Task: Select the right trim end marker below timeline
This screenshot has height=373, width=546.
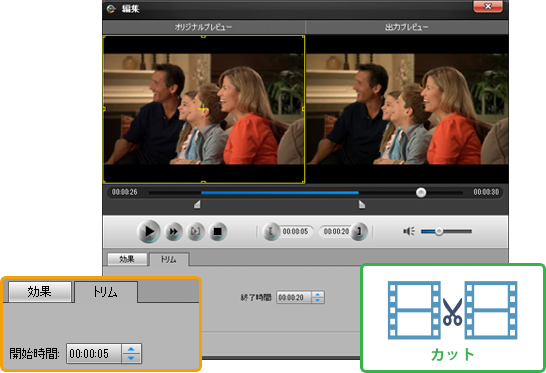Action: click(362, 204)
